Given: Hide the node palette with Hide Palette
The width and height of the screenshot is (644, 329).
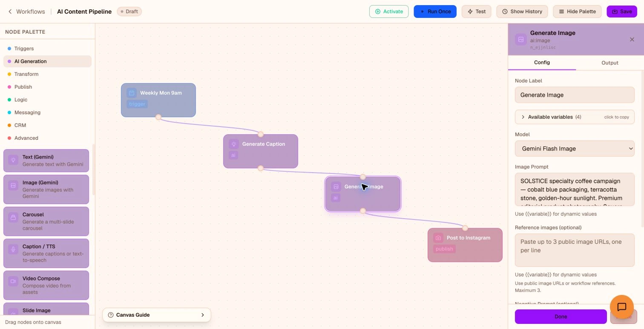Looking at the screenshot, I should [577, 12].
